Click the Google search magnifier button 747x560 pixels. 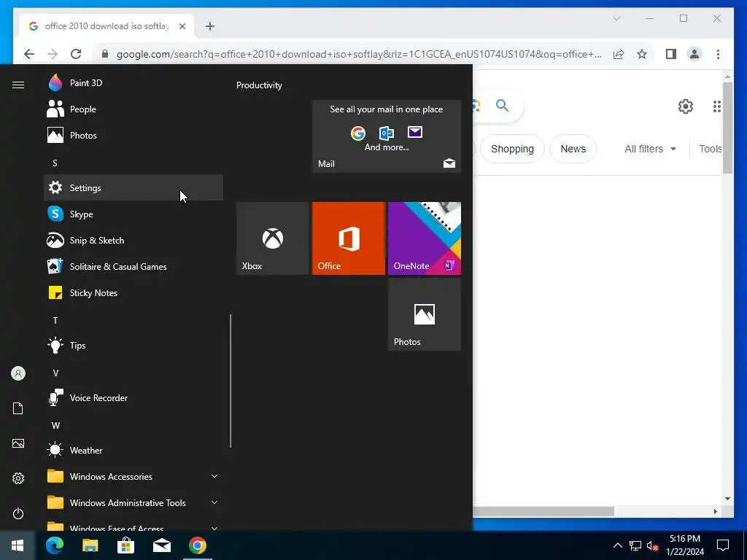502,105
